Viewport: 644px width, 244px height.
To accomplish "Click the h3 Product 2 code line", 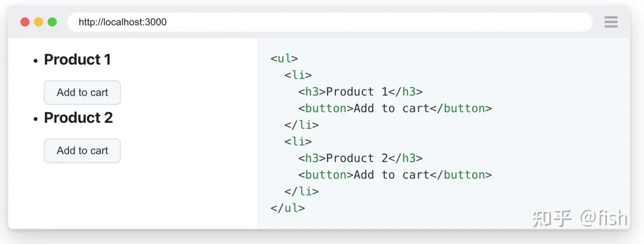I will [x=360, y=158].
